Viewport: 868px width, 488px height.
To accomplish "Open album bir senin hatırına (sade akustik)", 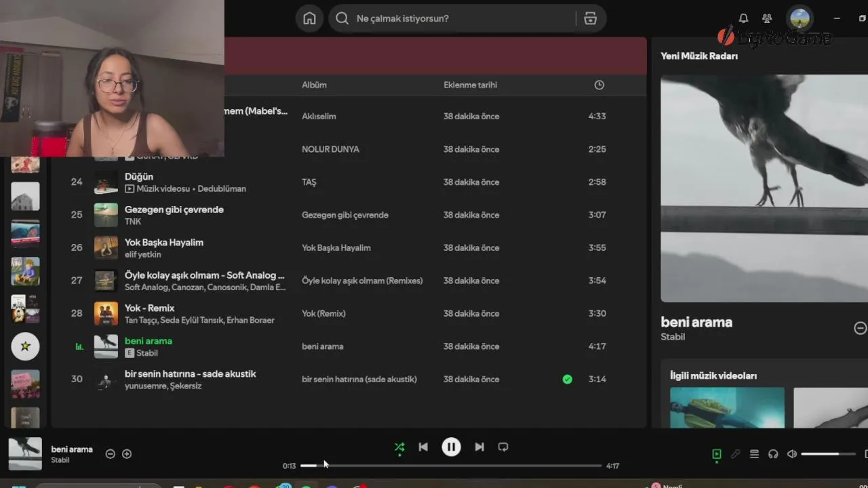I will pos(359,380).
